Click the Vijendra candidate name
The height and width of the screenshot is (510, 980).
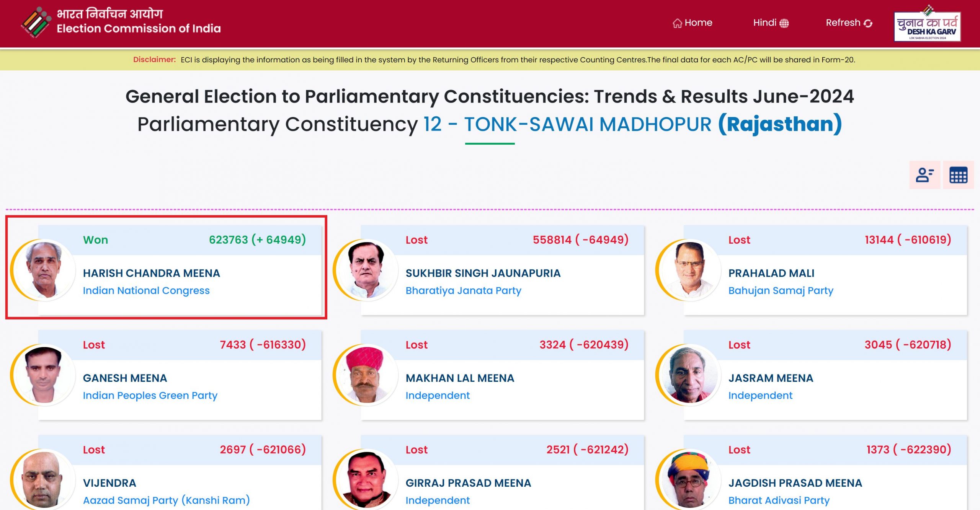point(109,483)
